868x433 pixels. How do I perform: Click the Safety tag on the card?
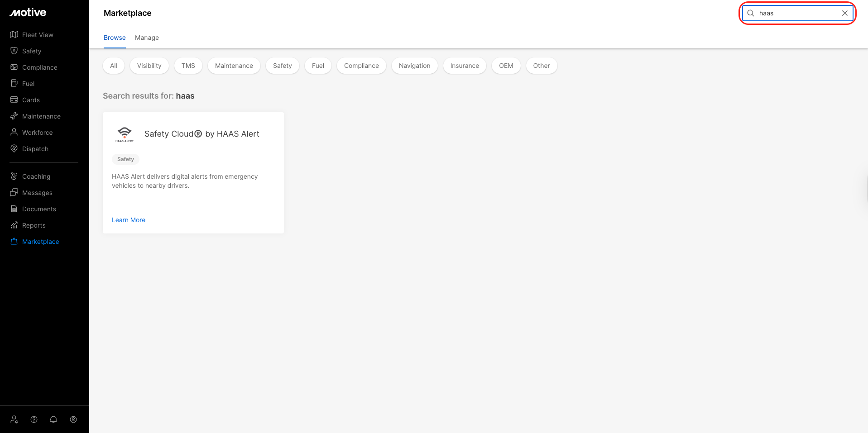point(125,159)
